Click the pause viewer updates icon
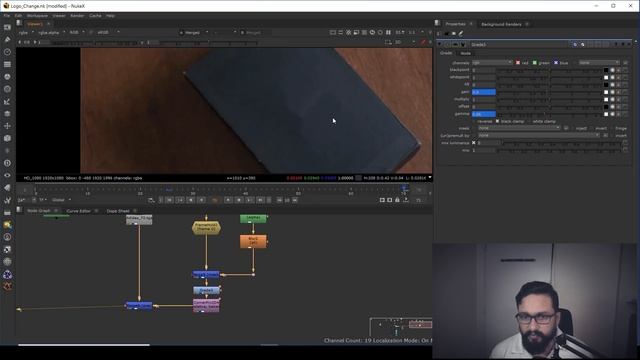 388,32
